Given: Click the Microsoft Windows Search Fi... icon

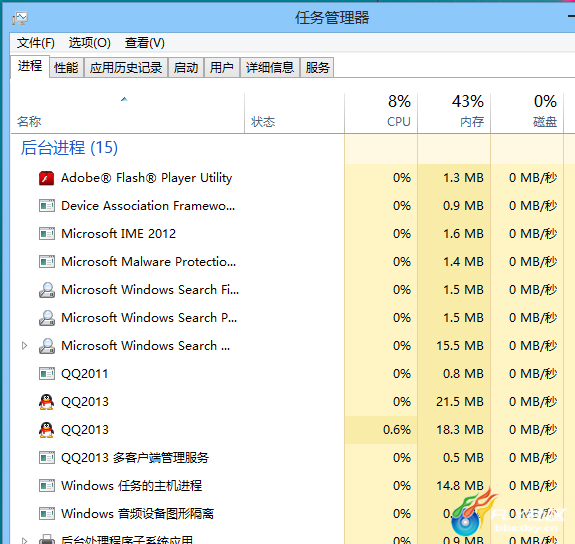Looking at the screenshot, I should (x=47, y=290).
